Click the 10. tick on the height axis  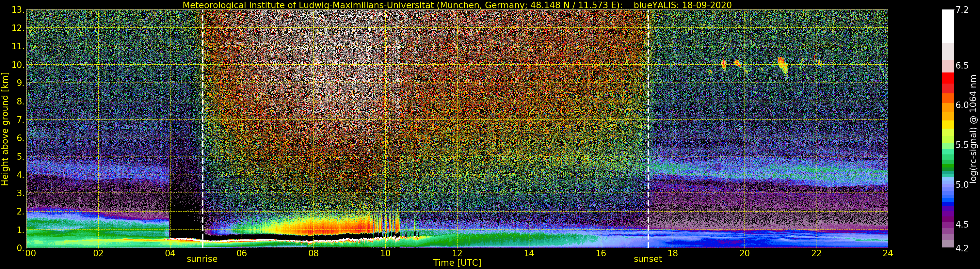tap(18, 65)
